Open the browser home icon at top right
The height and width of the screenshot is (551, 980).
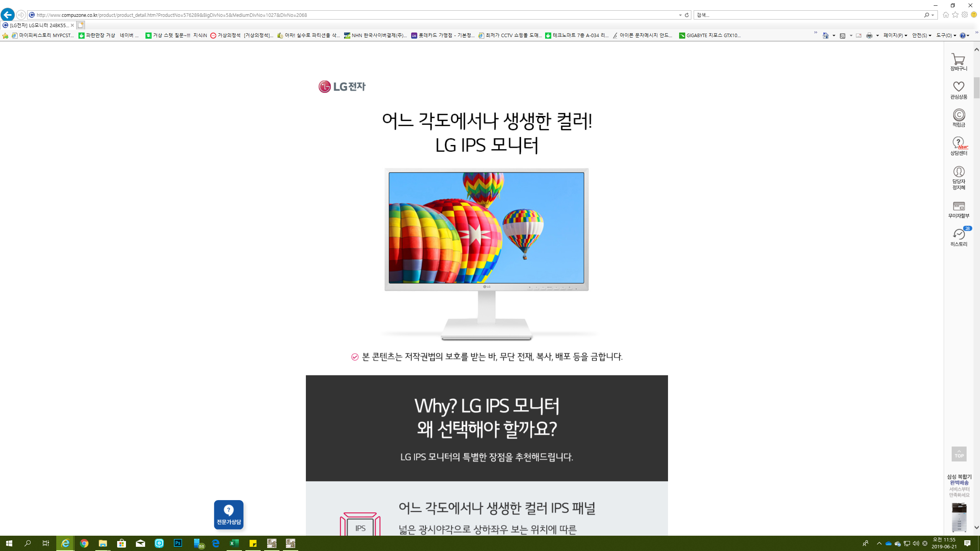[946, 15]
